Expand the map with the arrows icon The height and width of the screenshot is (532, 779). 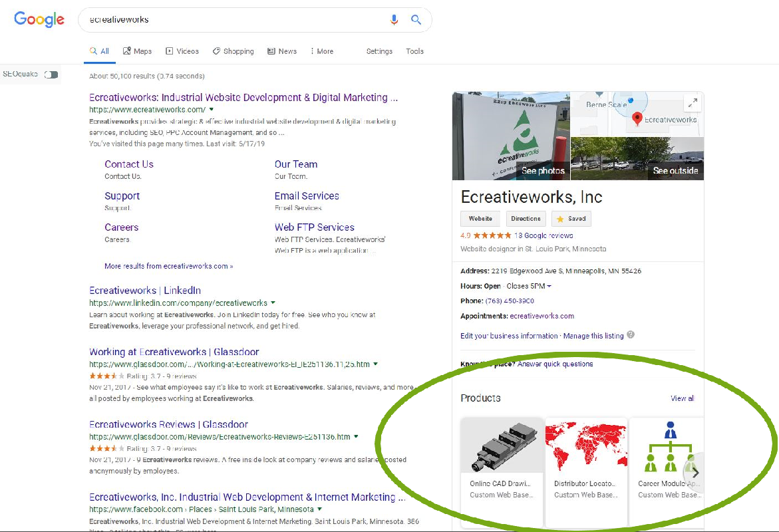(692, 103)
